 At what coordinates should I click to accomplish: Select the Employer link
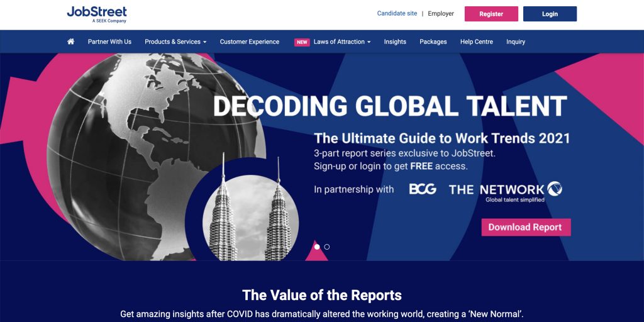(441, 14)
